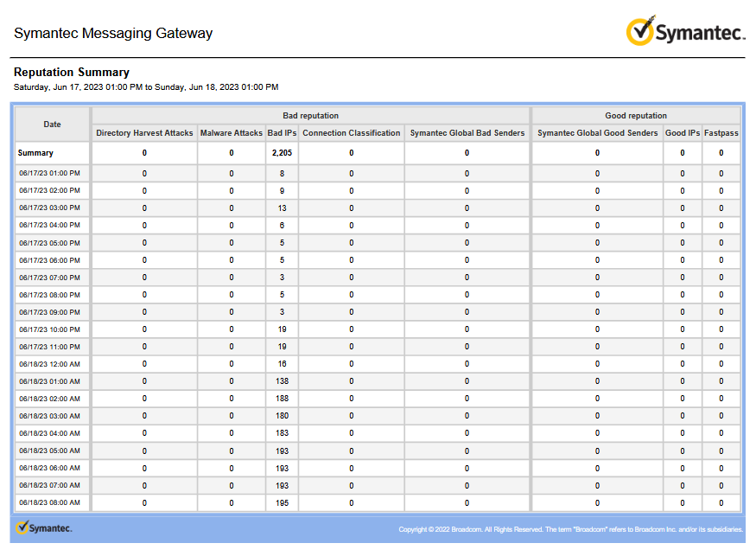Click the Broadcom copyright footer text
Image resolution: width=756 pixels, height=556 pixels.
[570, 529]
